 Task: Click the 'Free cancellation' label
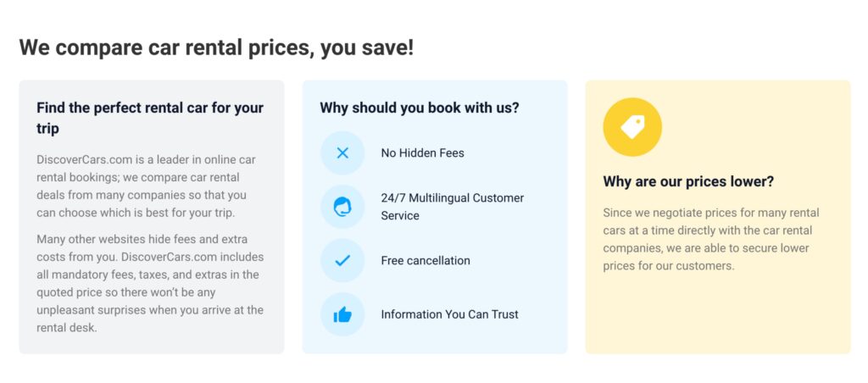coord(426,261)
